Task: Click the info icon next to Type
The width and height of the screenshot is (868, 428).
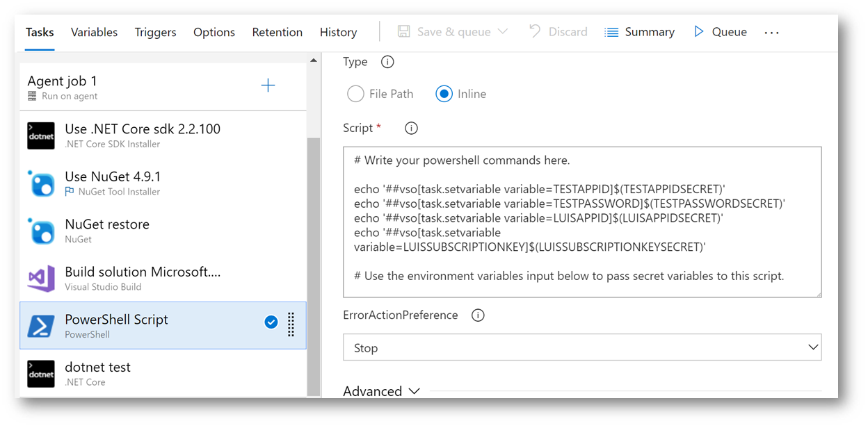Action: pyautogui.click(x=387, y=62)
